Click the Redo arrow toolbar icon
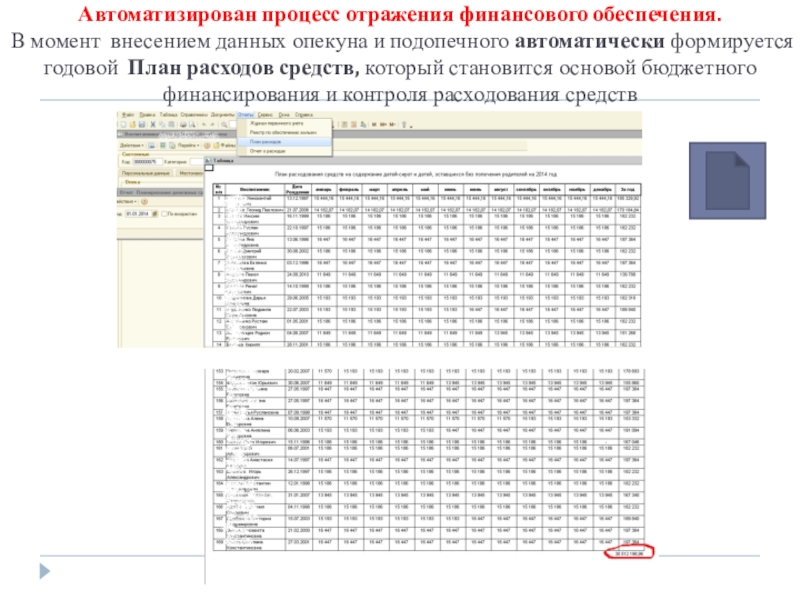This screenshot has height=600, width=800. pos(212,124)
